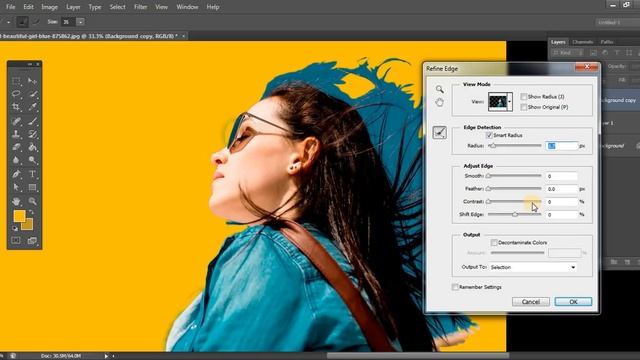Click the background color swatch
Screen dimensions: 640x360
(28, 225)
